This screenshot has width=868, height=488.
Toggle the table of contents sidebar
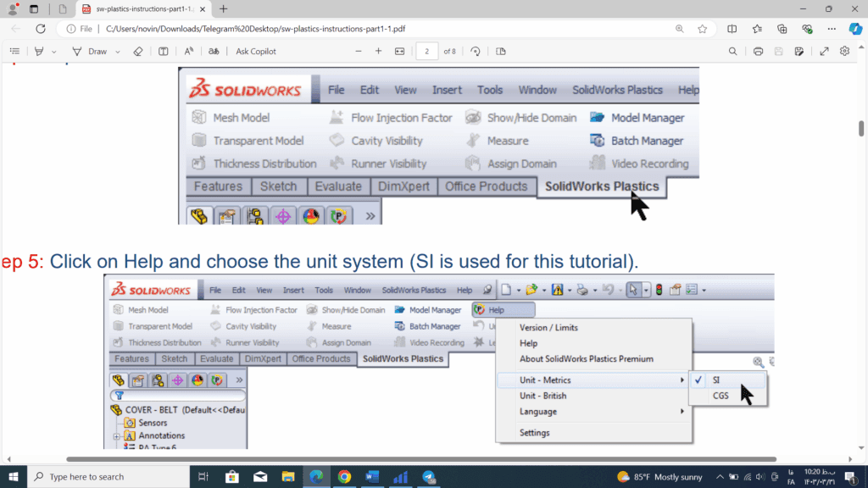pyautogui.click(x=14, y=52)
